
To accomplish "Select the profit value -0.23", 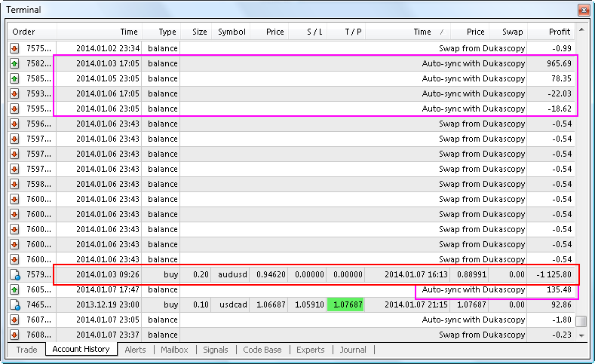I will [562, 335].
